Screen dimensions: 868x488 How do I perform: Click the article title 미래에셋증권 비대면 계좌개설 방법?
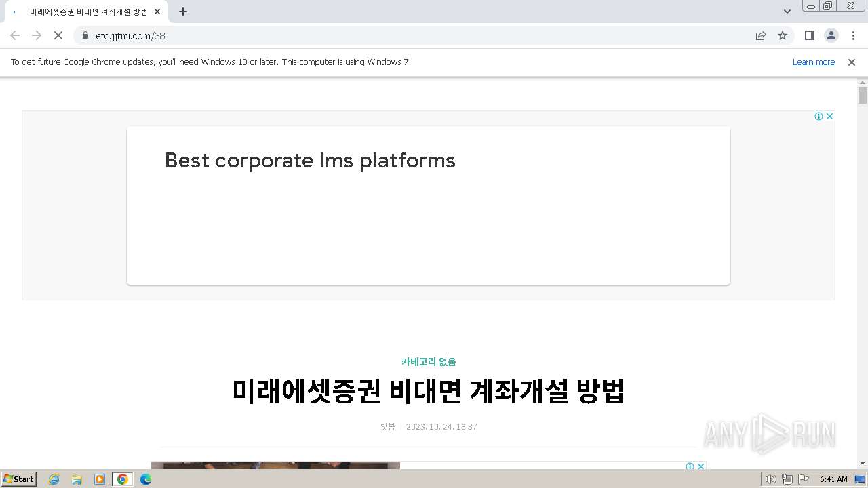(x=429, y=391)
